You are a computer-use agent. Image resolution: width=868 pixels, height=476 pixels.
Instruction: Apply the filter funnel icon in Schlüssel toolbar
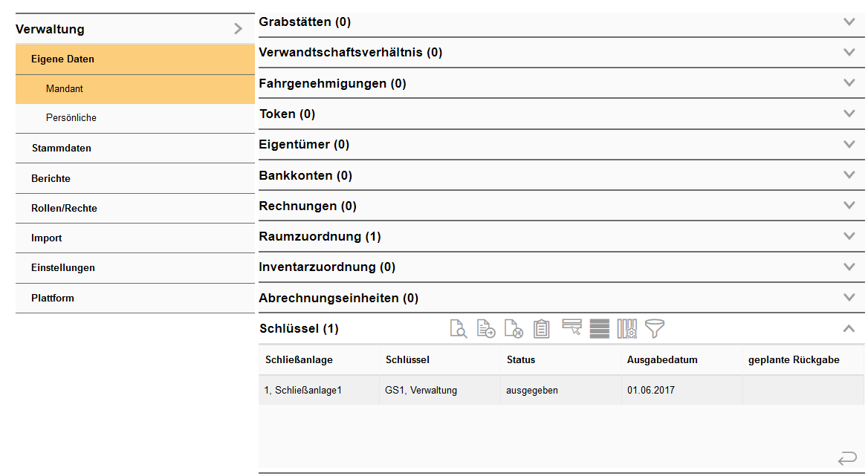(654, 329)
